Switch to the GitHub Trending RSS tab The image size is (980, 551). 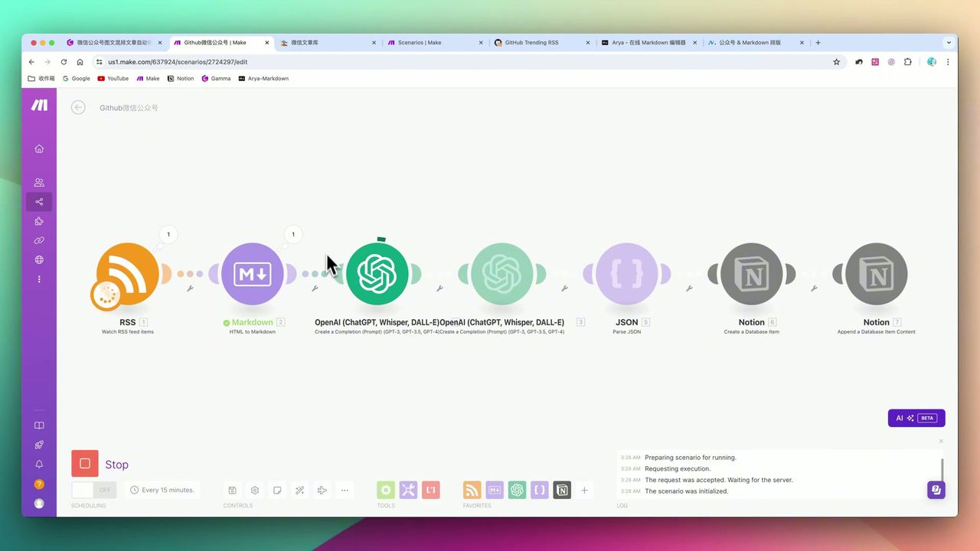[531, 42]
